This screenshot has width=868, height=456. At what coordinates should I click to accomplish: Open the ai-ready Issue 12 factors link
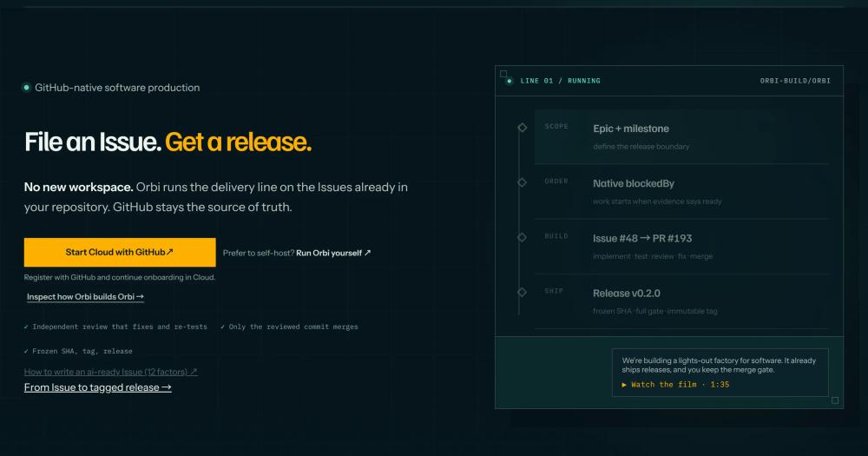111,372
